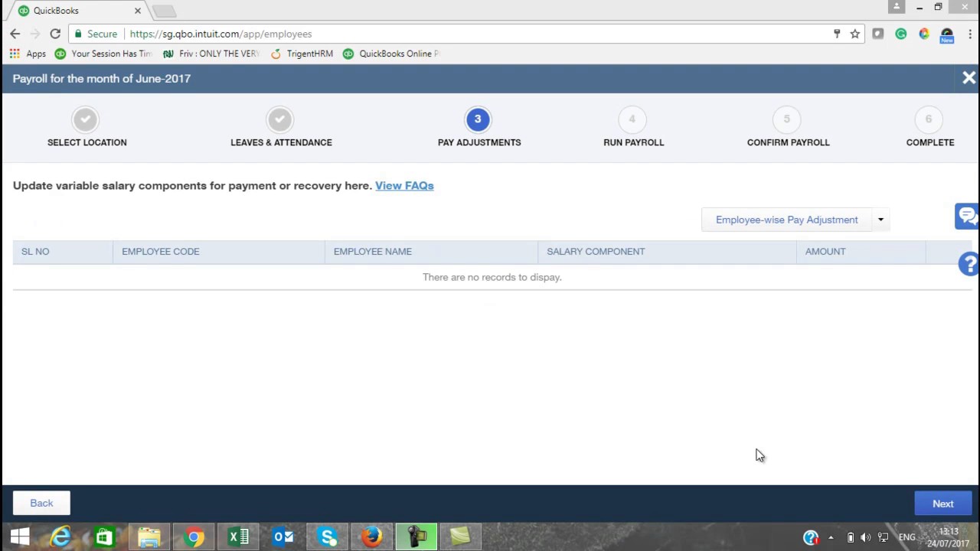Image resolution: width=980 pixels, height=551 pixels.
Task: Close the QuickBooks browser tab
Action: (x=138, y=11)
